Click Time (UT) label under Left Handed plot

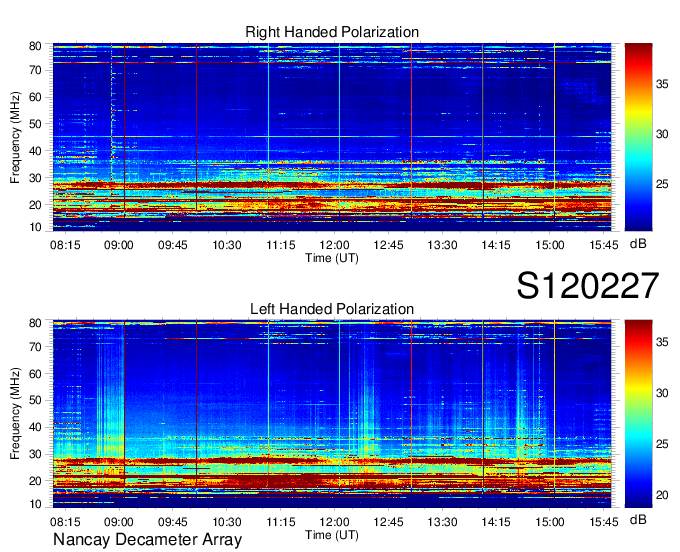[x=332, y=535]
